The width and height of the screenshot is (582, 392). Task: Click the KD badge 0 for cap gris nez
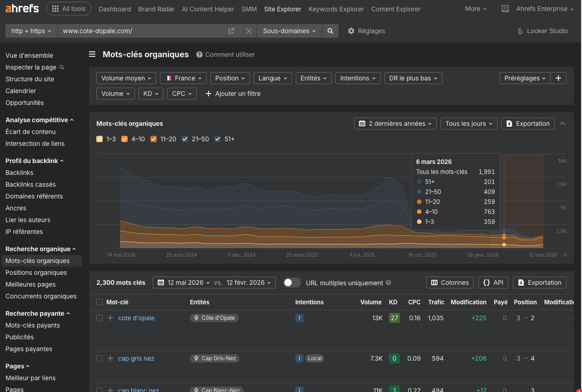coord(394,358)
